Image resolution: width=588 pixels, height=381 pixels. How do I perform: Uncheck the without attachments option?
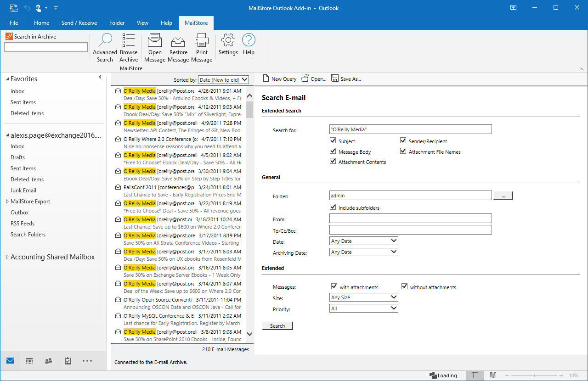[404, 287]
